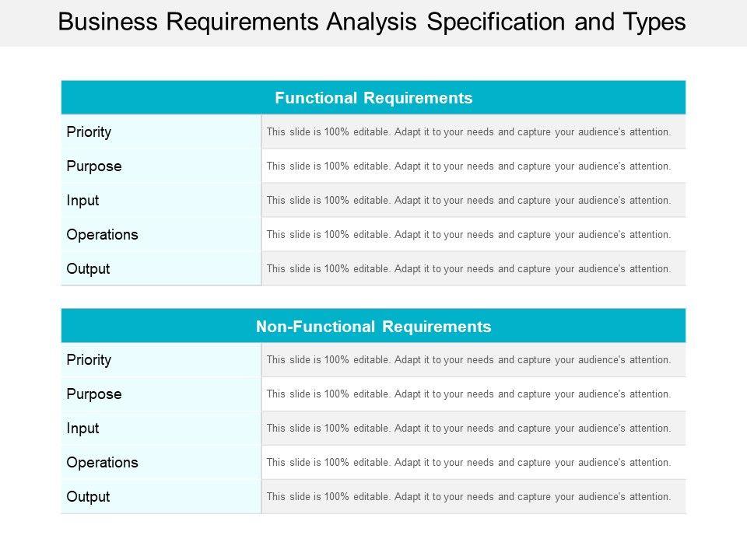The image size is (747, 560).
Task: Select the Purpose label in the Non-Functional table
Action: coord(94,394)
